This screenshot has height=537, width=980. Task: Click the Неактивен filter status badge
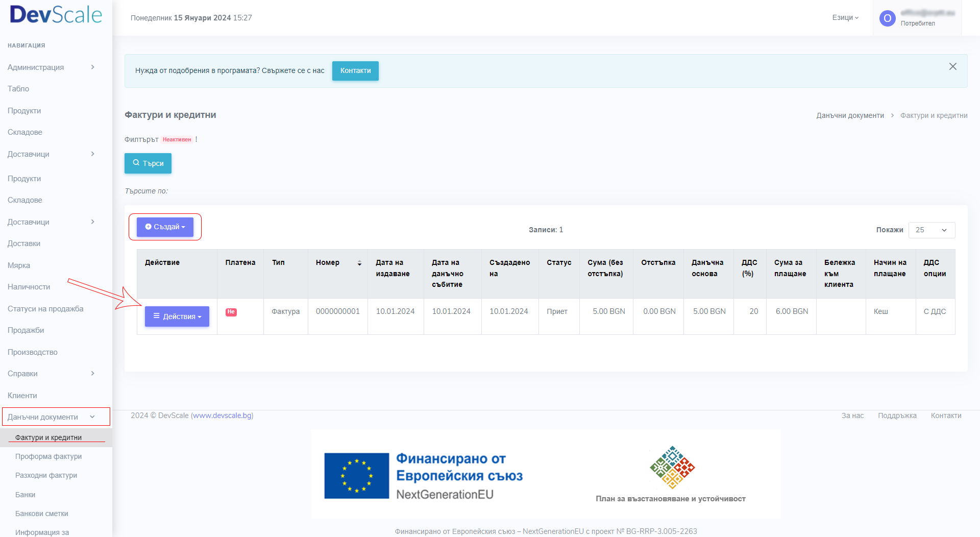click(x=177, y=139)
